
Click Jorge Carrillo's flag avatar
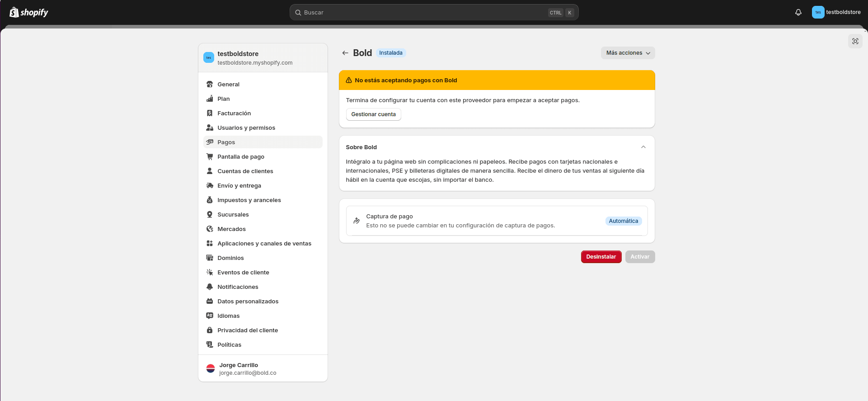(x=211, y=368)
